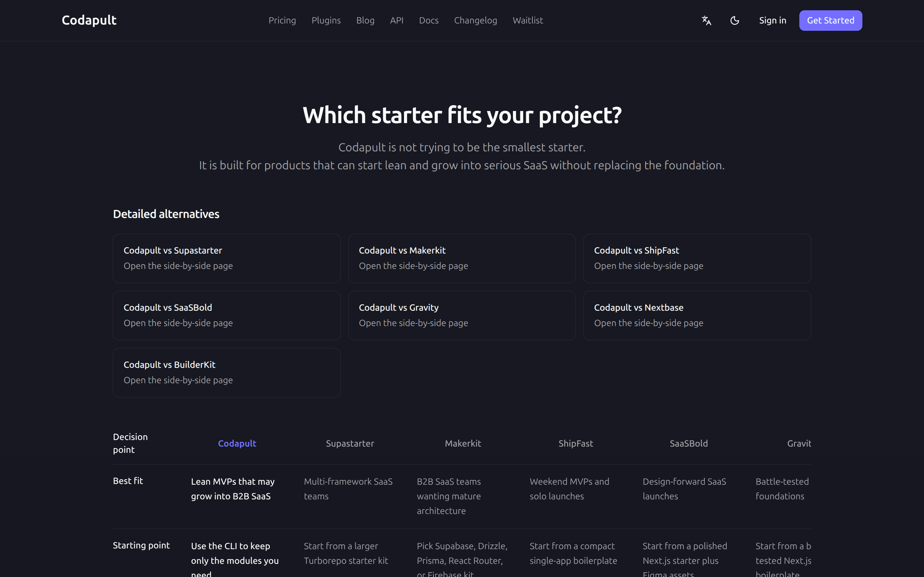
Task: Go to the Plugins menu item
Action: [326, 21]
